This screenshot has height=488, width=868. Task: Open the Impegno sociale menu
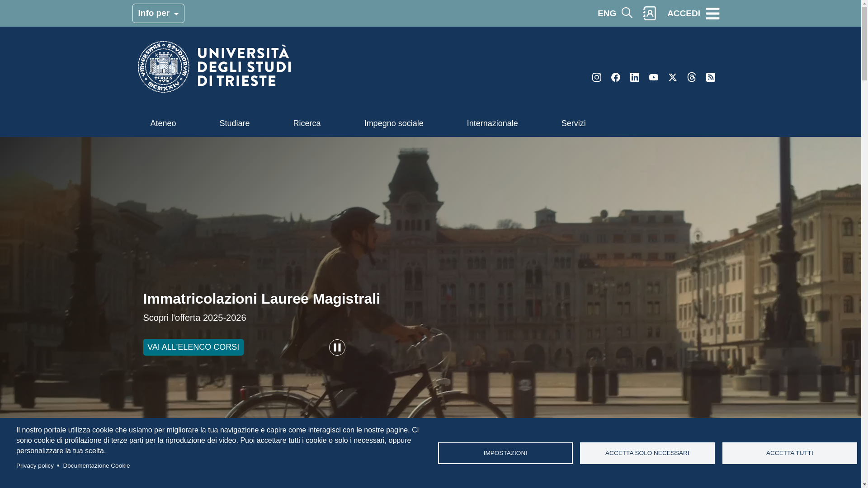coord(394,123)
